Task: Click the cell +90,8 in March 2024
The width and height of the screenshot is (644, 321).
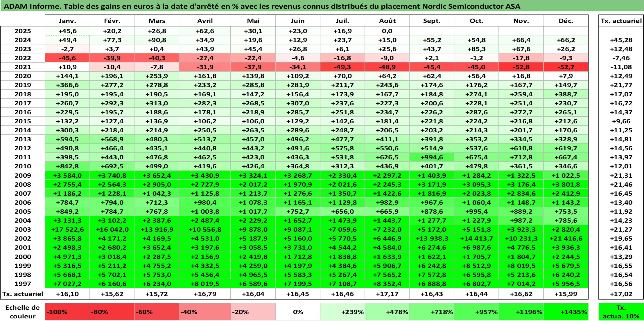Action: [x=157, y=40]
